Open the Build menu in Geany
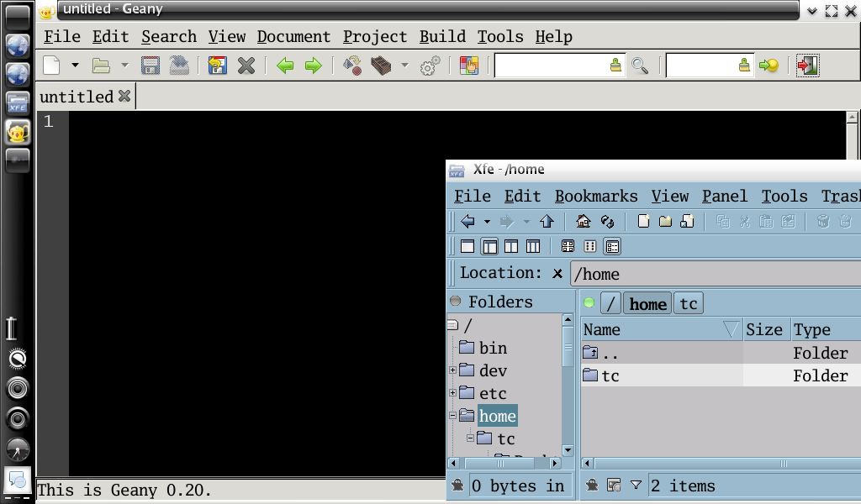 pyautogui.click(x=442, y=37)
